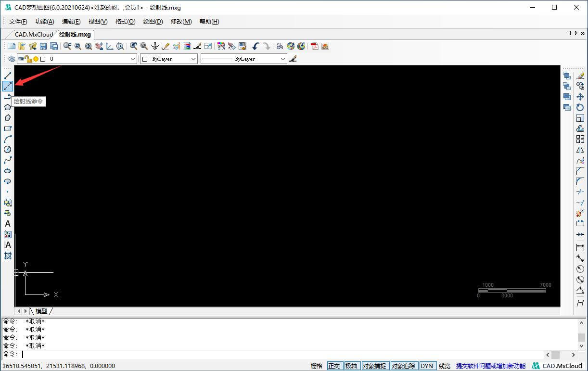Click 提交软件问题或增加新功能 link

pyautogui.click(x=490, y=366)
